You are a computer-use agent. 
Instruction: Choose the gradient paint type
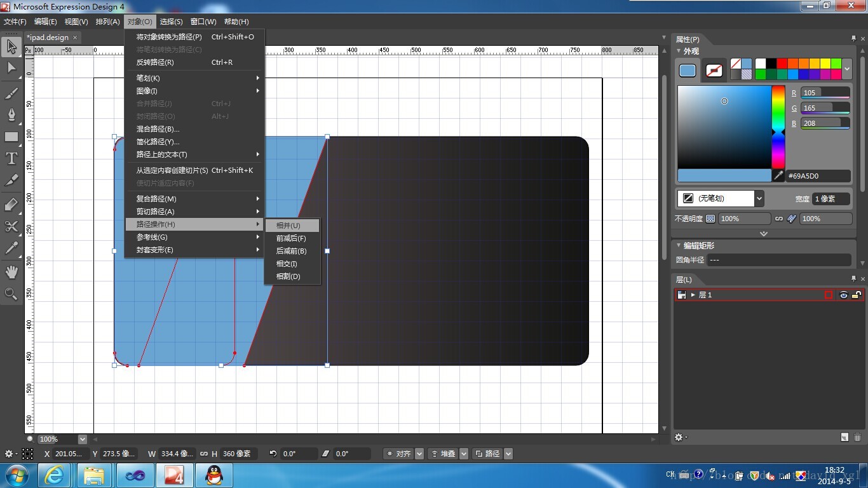click(x=735, y=74)
